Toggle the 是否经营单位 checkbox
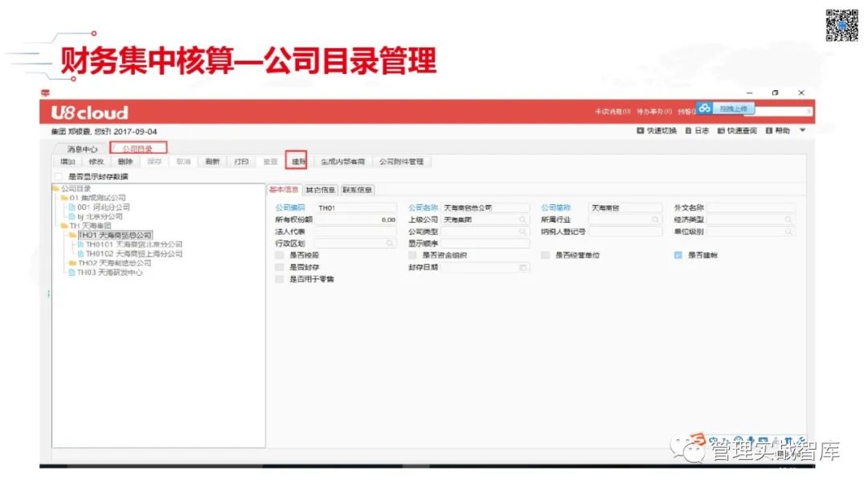 tap(545, 255)
